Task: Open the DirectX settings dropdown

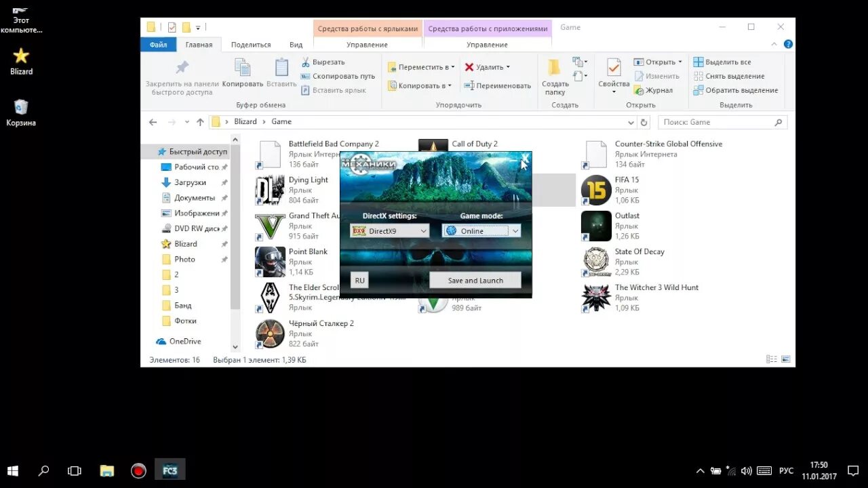Action: pyautogui.click(x=390, y=231)
